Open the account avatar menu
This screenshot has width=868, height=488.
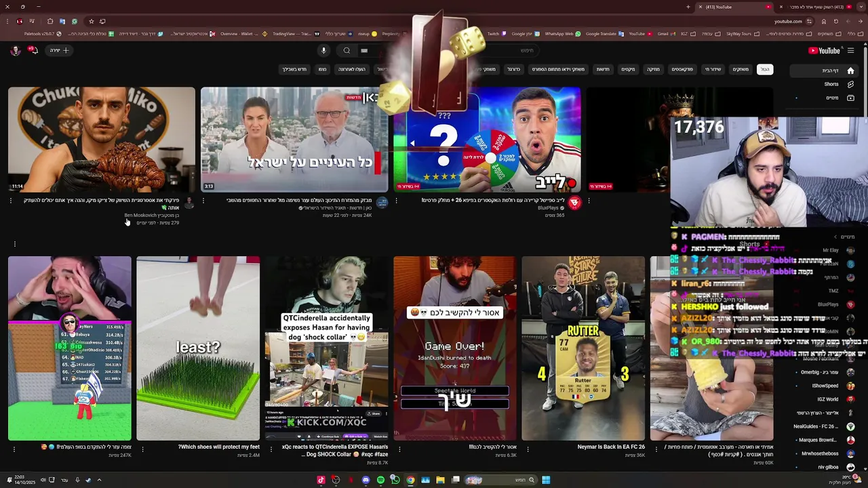[x=15, y=50]
